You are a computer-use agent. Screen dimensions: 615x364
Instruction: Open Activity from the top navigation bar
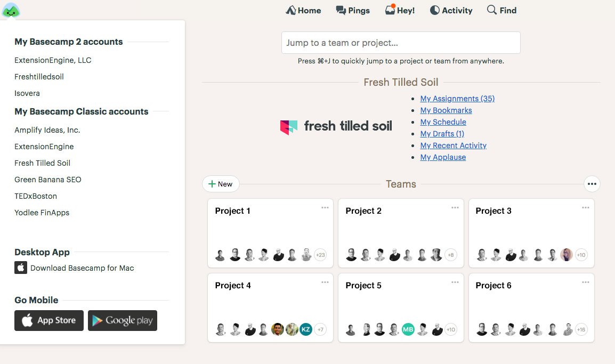451,10
